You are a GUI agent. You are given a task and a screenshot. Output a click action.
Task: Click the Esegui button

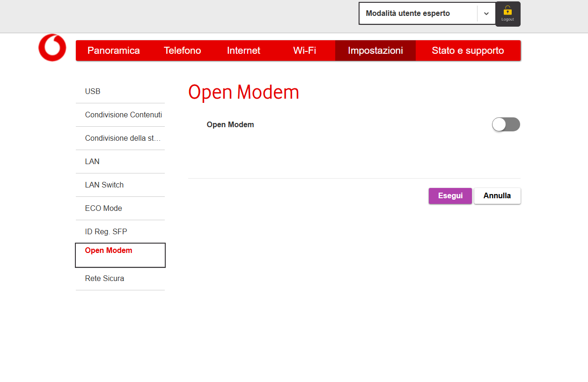[x=450, y=196]
